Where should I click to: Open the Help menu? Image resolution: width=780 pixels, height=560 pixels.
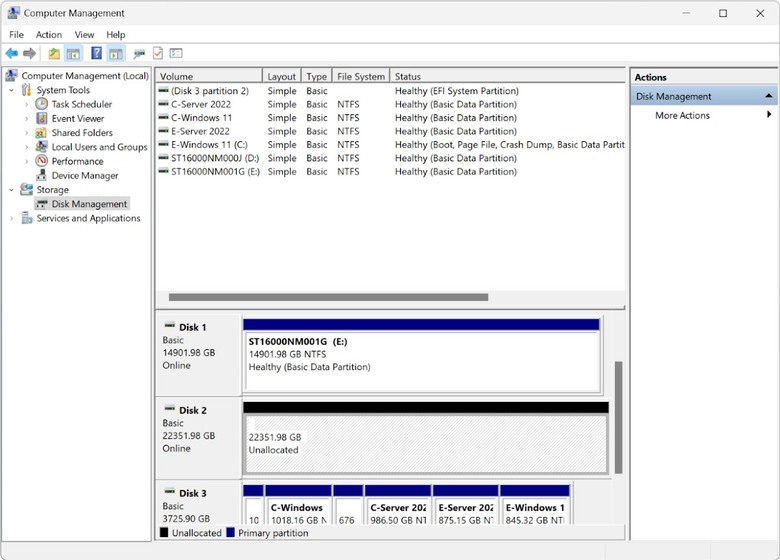point(115,35)
